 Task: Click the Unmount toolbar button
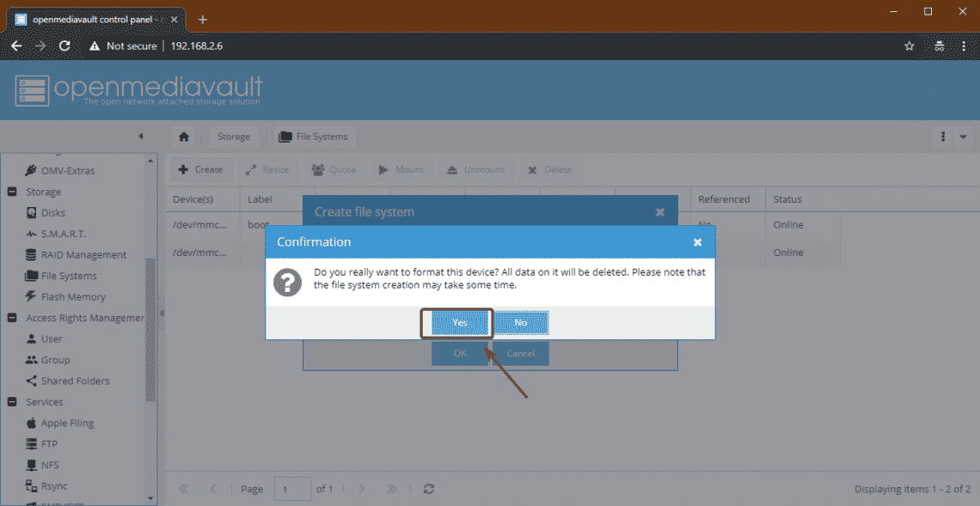click(476, 169)
